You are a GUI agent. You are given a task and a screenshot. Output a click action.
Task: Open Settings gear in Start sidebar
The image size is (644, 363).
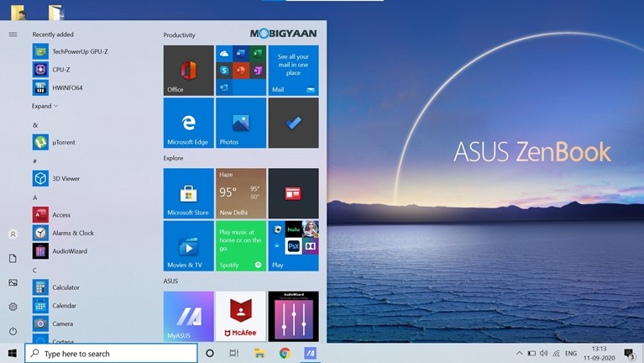click(13, 307)
